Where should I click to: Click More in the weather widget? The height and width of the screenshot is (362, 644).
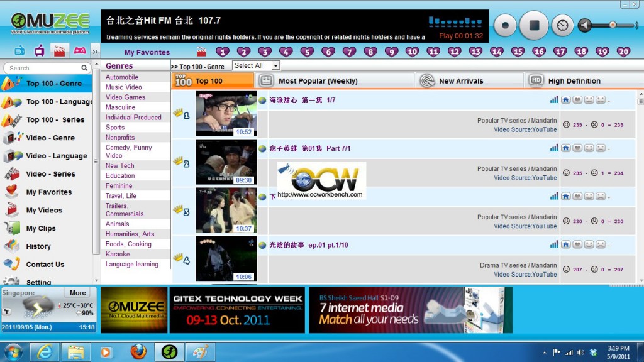[x=77, y=293]
